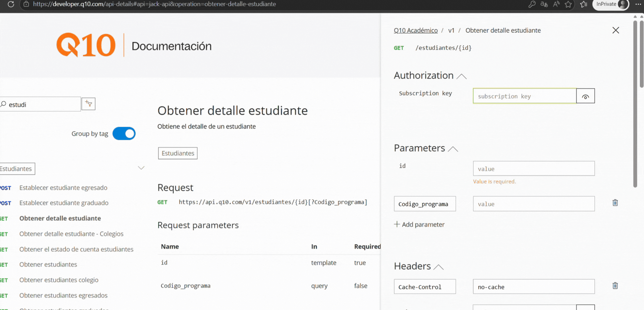Add page to favorites with star icon
This screenshot has width=644, height=310.
click(568, 4)
